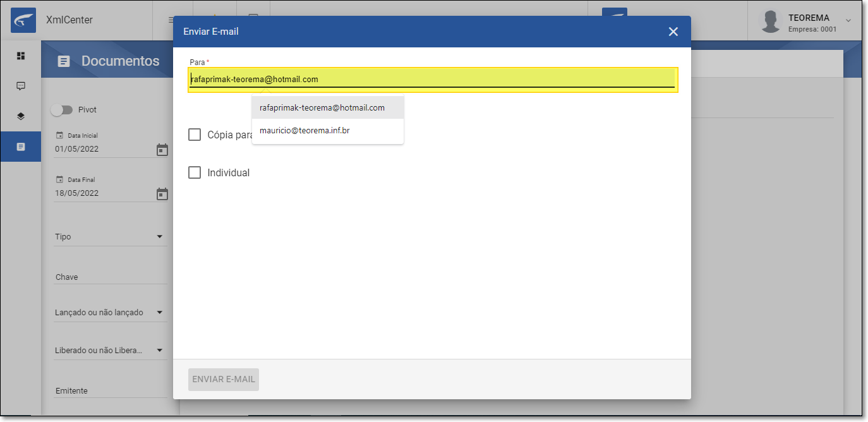Click the Enviar E-mail dialog title
Image resolution: width=868 pixels, height=422 pixels.
211,32
